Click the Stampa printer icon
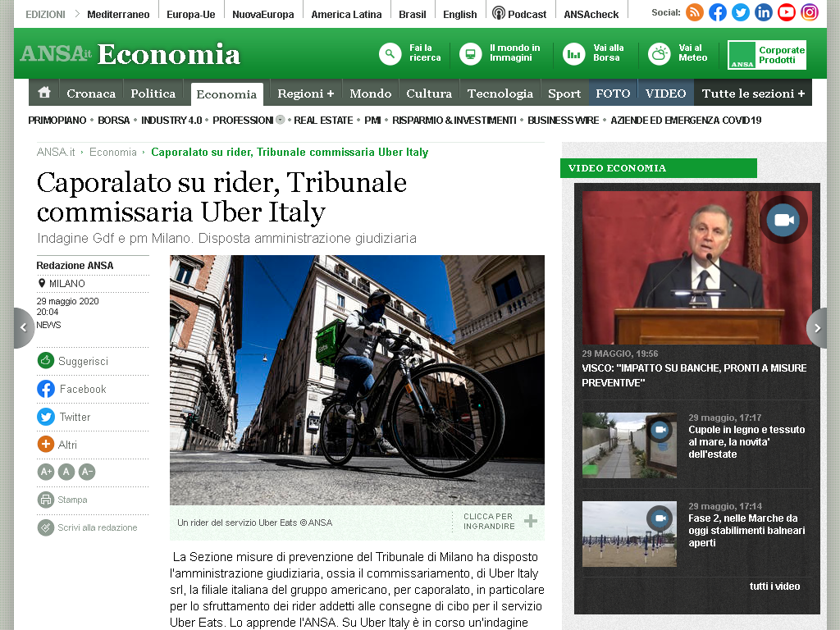The width and height of the screenshot is (840, 630). click(x=46, y=500)
